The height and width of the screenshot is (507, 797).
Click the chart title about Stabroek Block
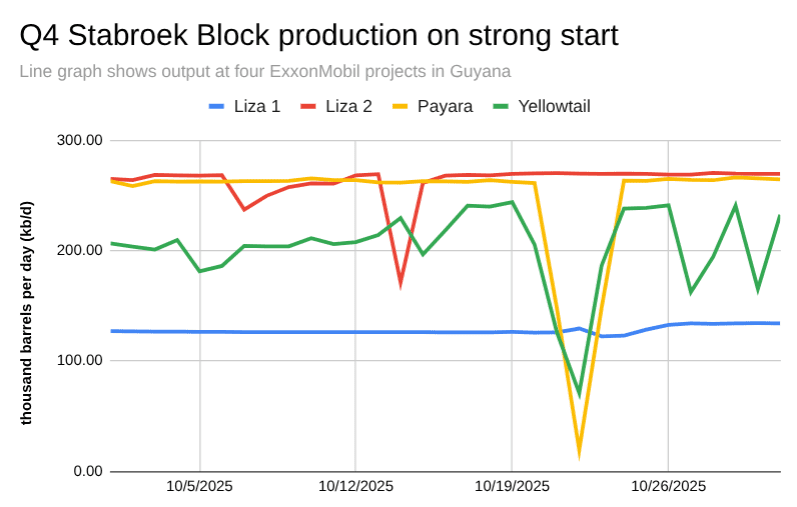[319, 36]
